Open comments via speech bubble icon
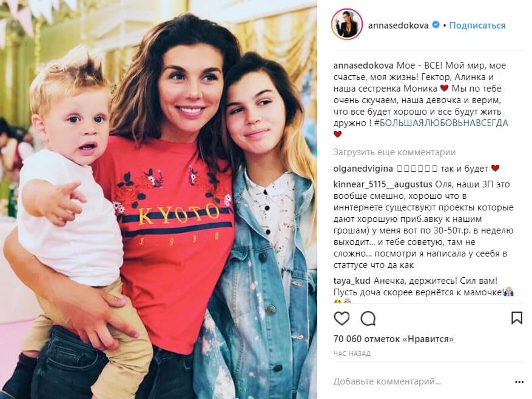The image size is (532, 399). 368,318
